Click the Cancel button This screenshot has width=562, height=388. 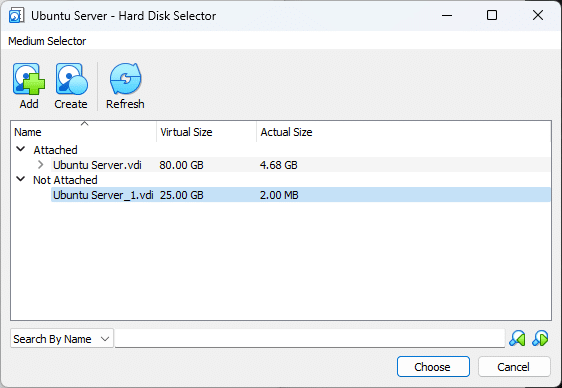click(514, 367)
